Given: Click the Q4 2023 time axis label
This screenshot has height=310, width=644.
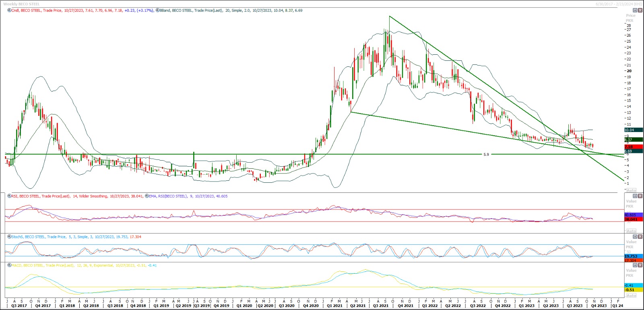Looking at the screenshot, I should pyautogui.click(x=599, y=306).
